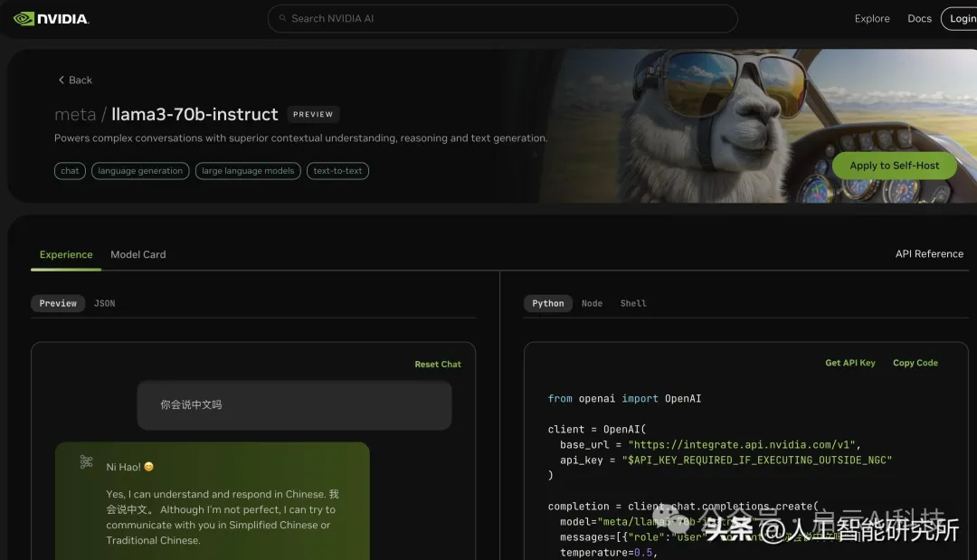977x560 pixels.
Task: Click the api_key placeholder string
Action: click(x=756, y=460)
